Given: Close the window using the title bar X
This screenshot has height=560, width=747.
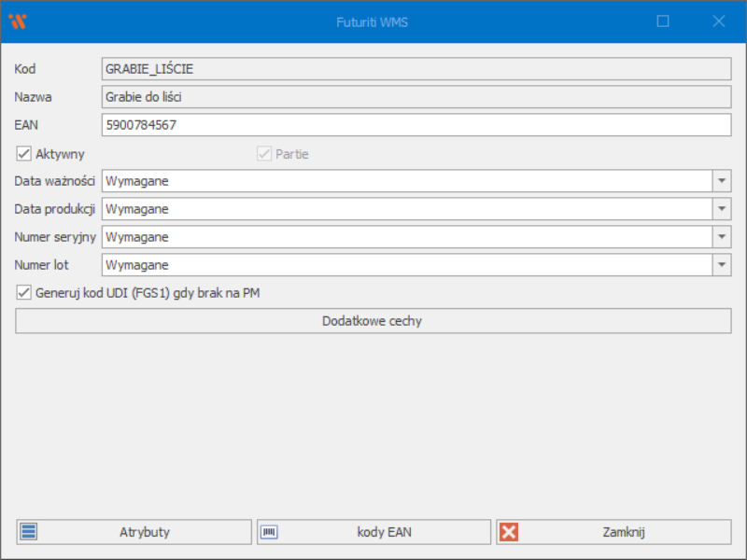Looking at the screenshot, I should click(x=719, y=21).
